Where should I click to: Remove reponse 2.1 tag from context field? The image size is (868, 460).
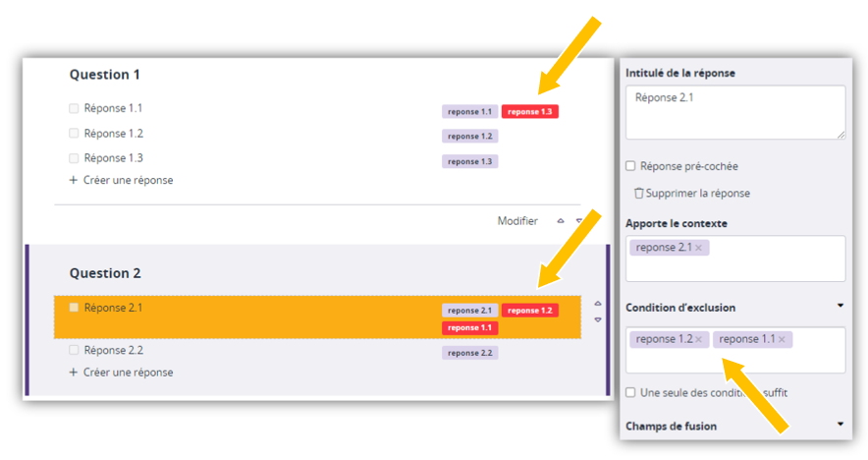698,249
